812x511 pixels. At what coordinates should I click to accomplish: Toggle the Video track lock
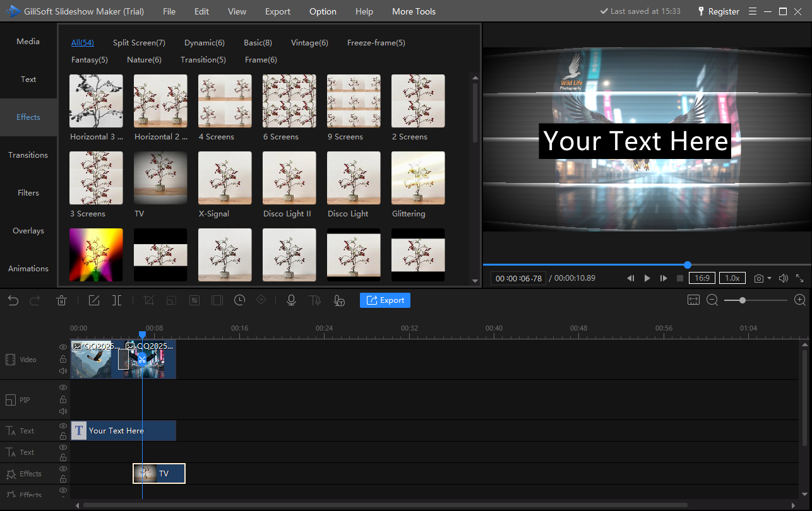coord(63,359)
